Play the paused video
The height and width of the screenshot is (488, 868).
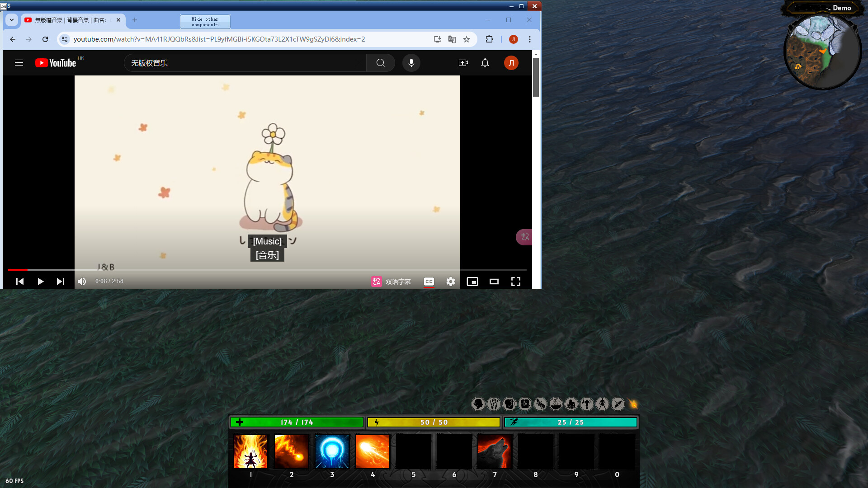40,282
